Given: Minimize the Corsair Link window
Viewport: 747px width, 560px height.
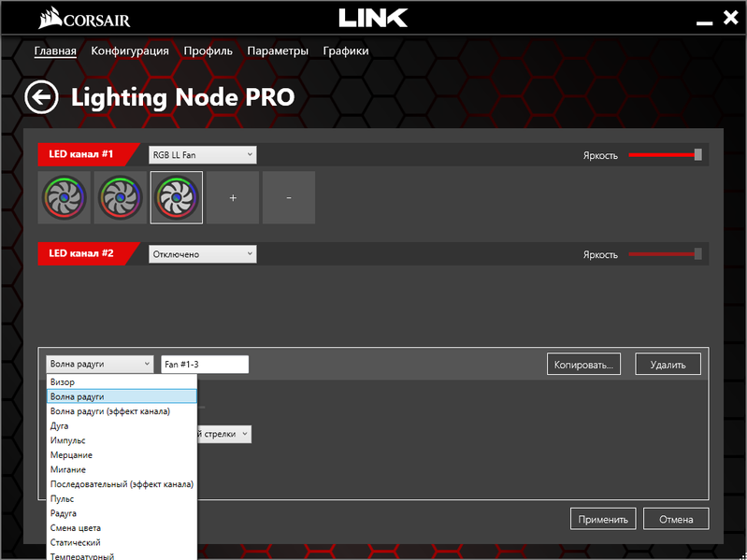Looking at the screenshot, I should coord(704,22).
